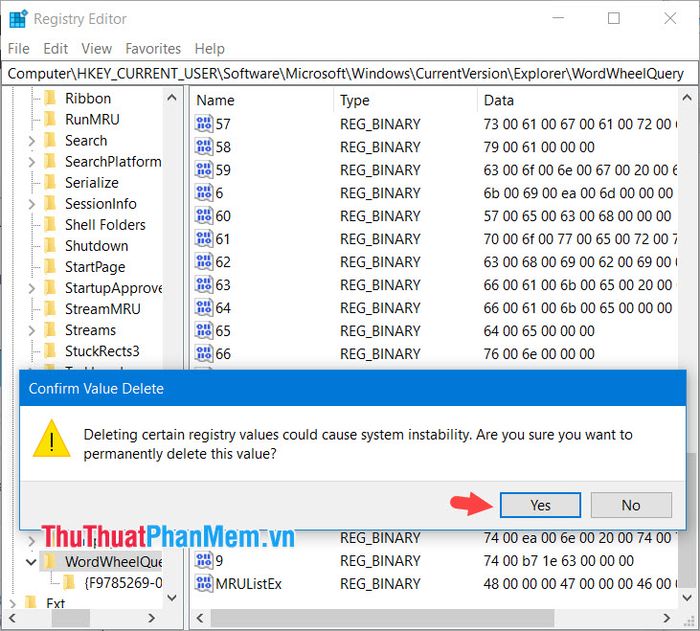This screenshot has height=631, width=700.
Task: Click the tree pane scroll down arrow
Action: (172, 597)
